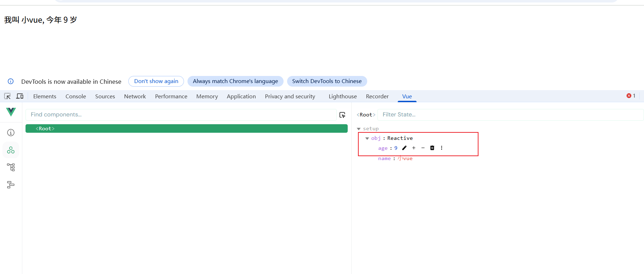
Task: Collapse the setup section triangle
Action: [359, 129]
